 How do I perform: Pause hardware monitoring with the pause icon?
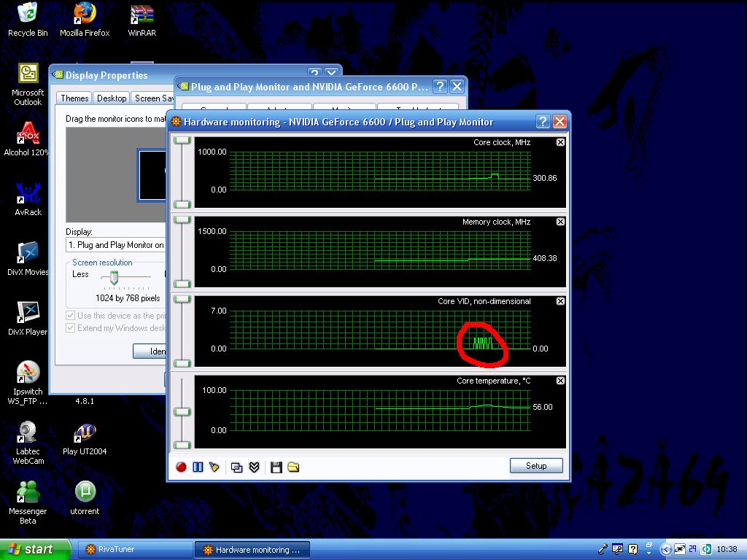198,467
